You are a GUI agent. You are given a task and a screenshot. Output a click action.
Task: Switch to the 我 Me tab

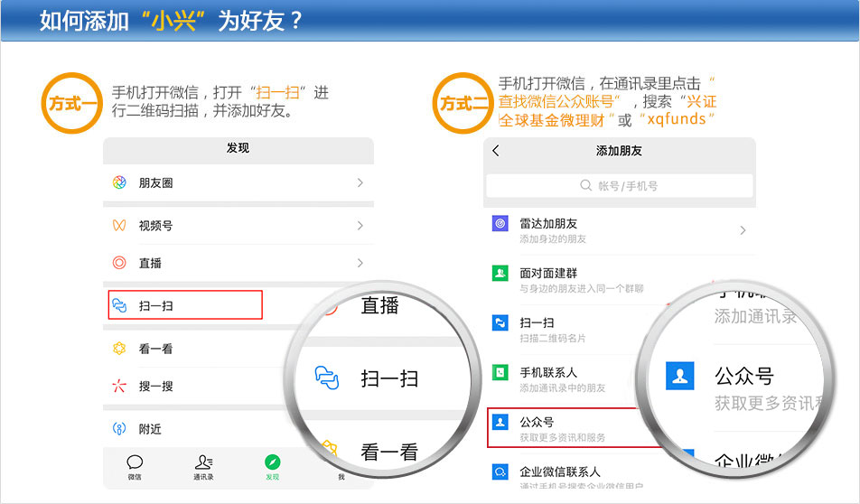pos(341,477)
